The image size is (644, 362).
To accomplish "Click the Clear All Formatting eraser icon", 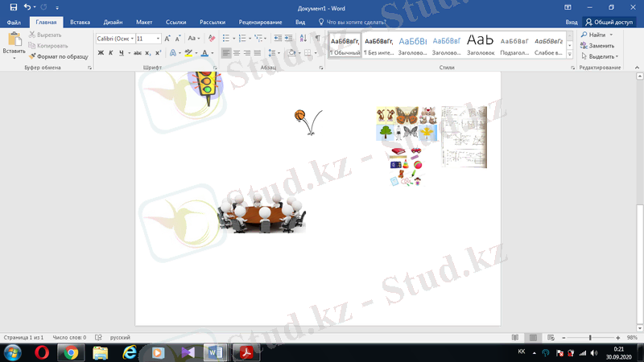I will 212,38.
